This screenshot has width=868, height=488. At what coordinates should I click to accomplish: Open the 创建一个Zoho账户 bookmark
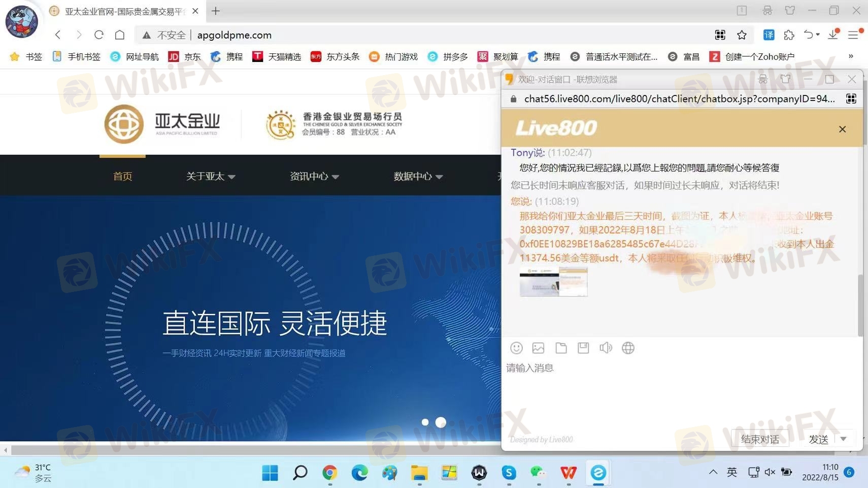(752, 56)
